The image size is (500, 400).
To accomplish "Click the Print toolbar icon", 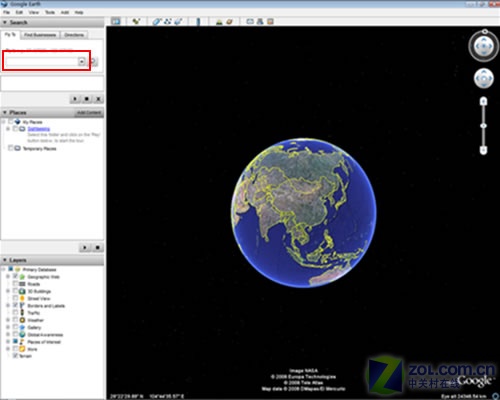I will coord(260,22).
